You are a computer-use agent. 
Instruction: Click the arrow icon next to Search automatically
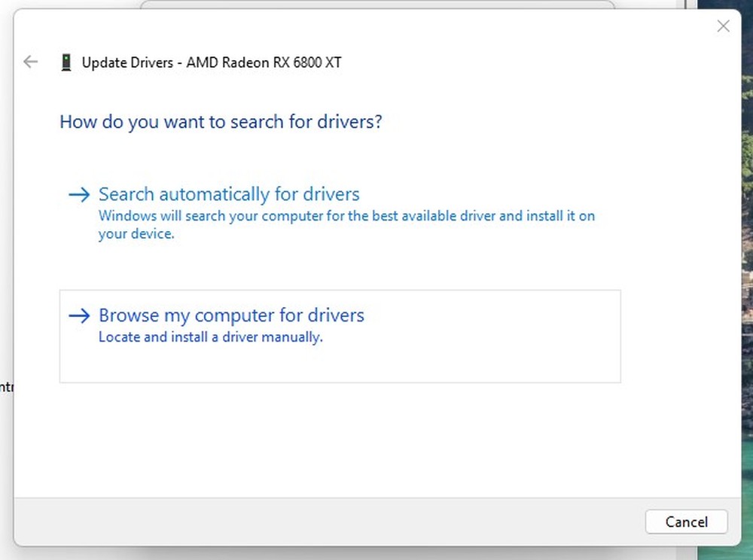click(79, 194)
